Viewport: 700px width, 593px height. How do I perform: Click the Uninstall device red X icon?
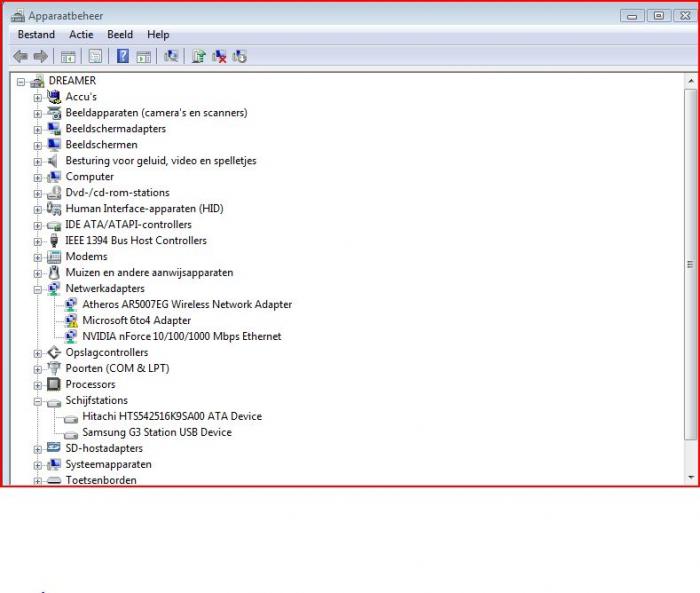point(219,56)
